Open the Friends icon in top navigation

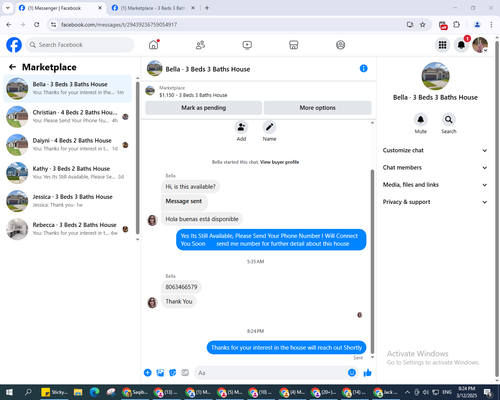point(200,45)
